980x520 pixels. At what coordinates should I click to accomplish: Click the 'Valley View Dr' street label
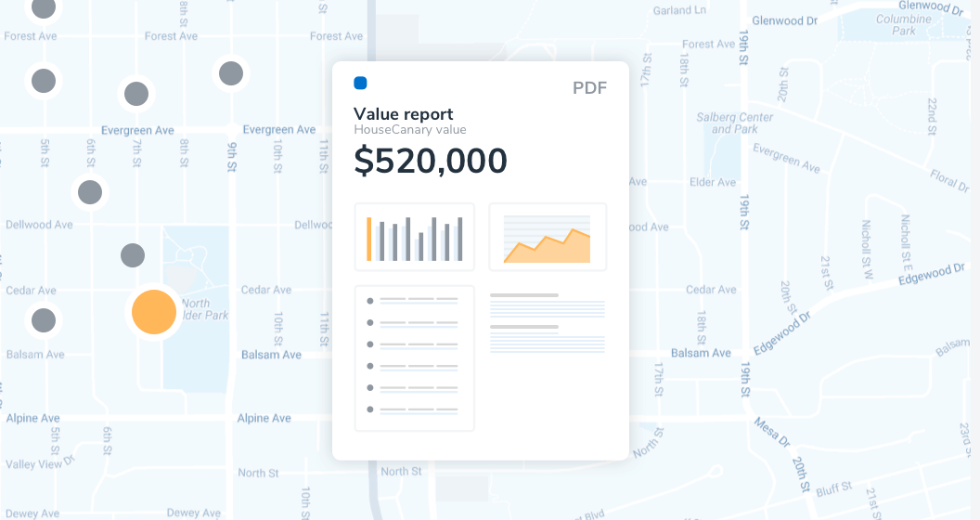click(x=41, y=462)
